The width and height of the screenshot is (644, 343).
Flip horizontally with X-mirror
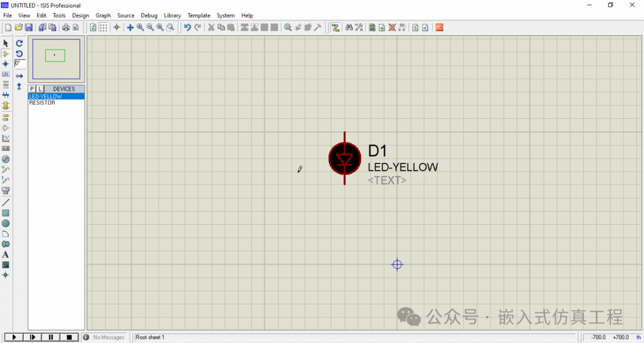tap(19, 76)
